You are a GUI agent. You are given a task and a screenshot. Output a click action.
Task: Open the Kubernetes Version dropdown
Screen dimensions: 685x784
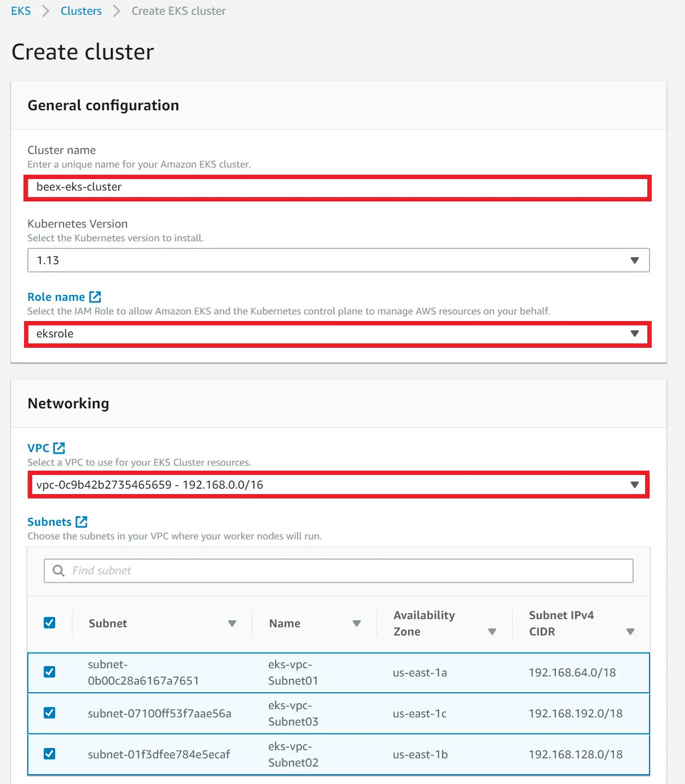pos(339,260)
